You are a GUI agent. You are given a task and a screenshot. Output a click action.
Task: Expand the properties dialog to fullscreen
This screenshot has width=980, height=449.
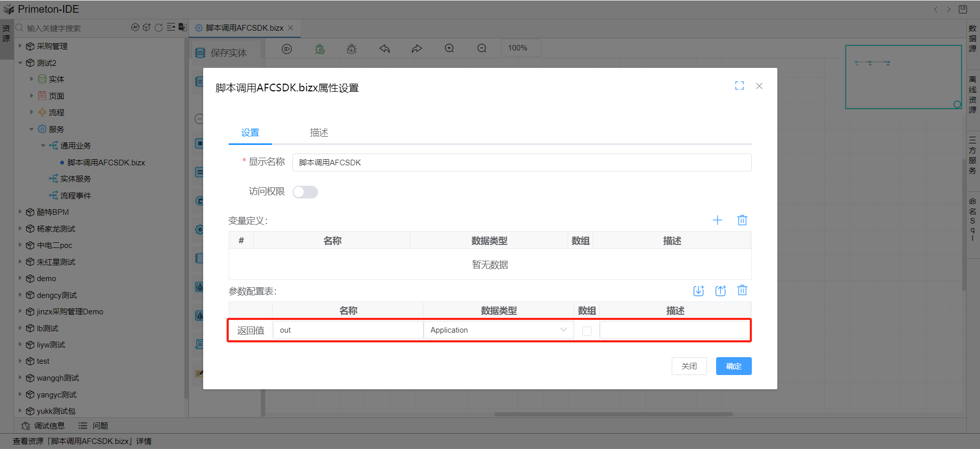point(739,86)
